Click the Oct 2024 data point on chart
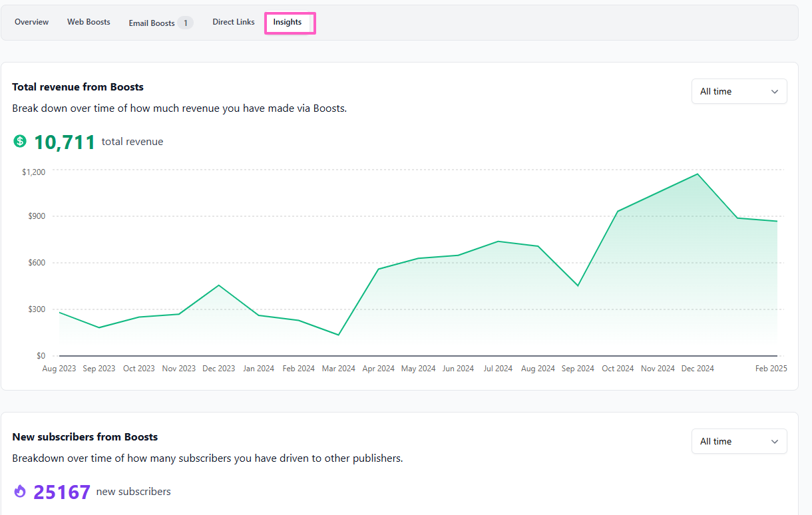The height and width of the screenshot is (515, 812). (618, 212)
